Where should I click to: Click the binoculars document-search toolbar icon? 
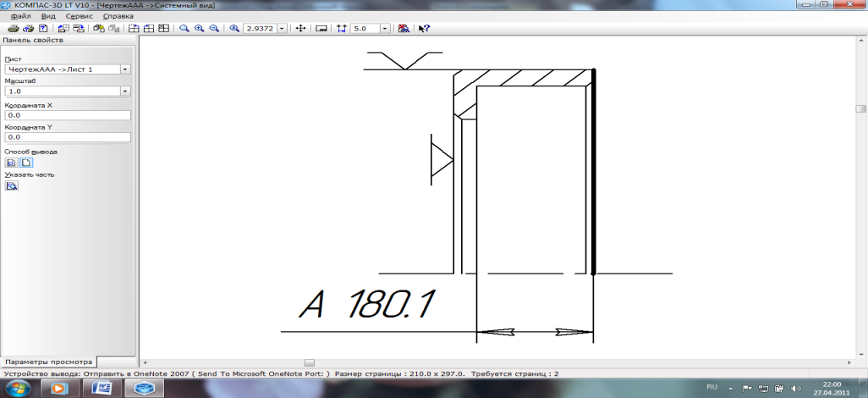[99, 28]
